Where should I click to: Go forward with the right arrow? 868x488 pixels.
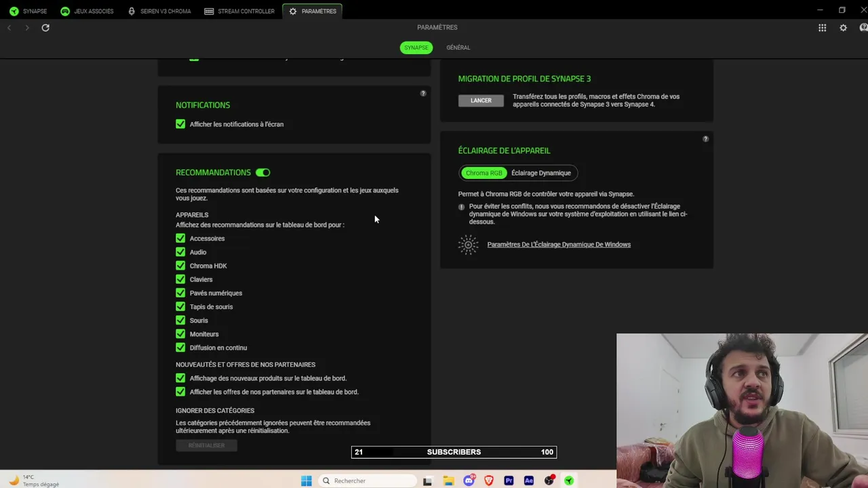[x=26, y=28]
